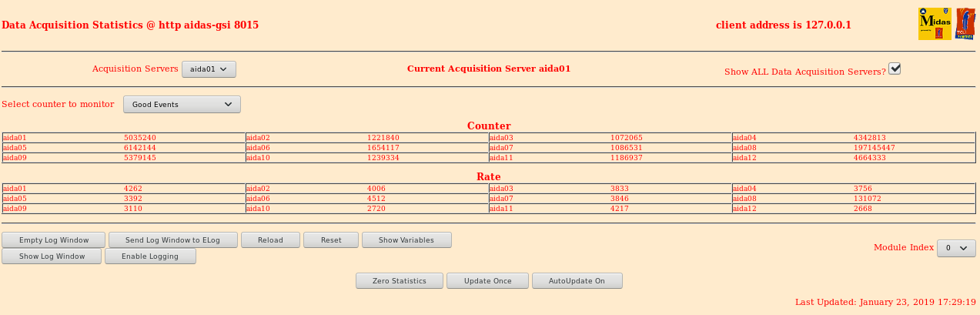Click counter value 1221840 for aida02
This screenshot has width=980, height=315.
tap(383, 138)
